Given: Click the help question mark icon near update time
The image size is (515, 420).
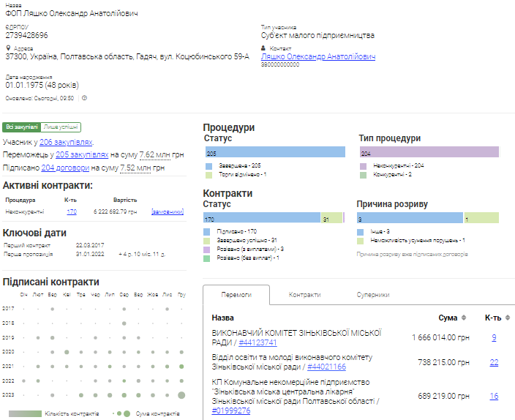Looking at the screenshot, I should (84, 97).
